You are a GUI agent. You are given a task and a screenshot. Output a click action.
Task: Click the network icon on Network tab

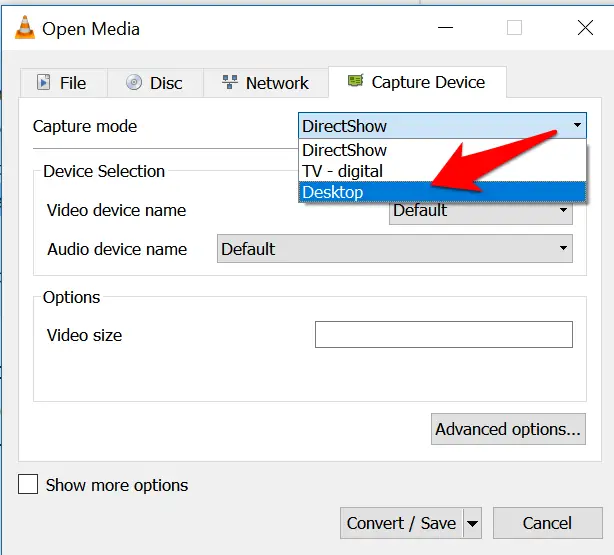pos(230,82)
